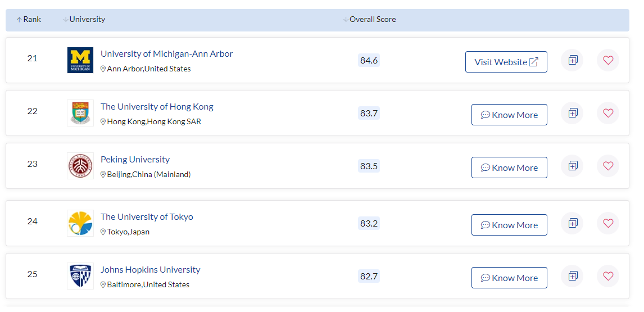The width and height of the screenshot is (644, 312).
Task: Click heart icon for University of Tokyo
Action: [x=608, y=223]
